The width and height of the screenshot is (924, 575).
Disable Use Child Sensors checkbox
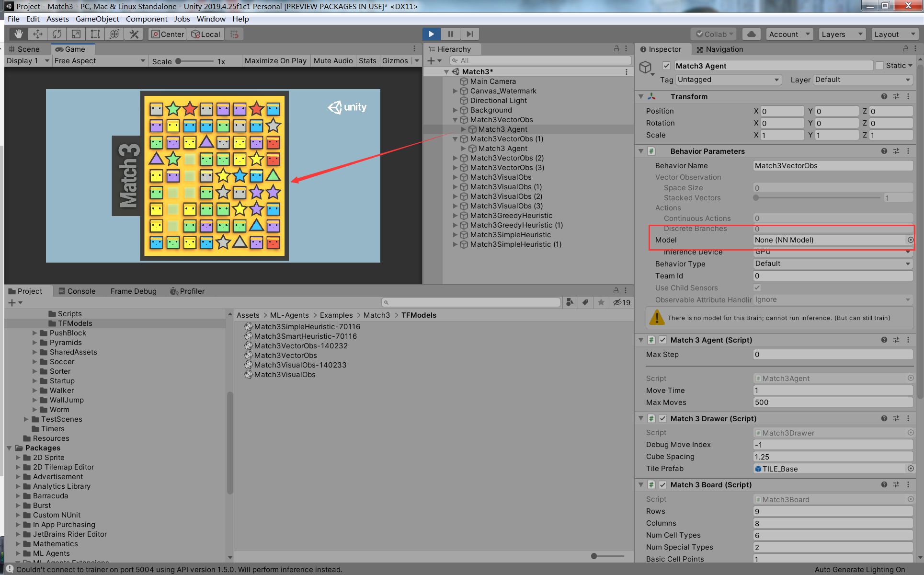[757, 287]
